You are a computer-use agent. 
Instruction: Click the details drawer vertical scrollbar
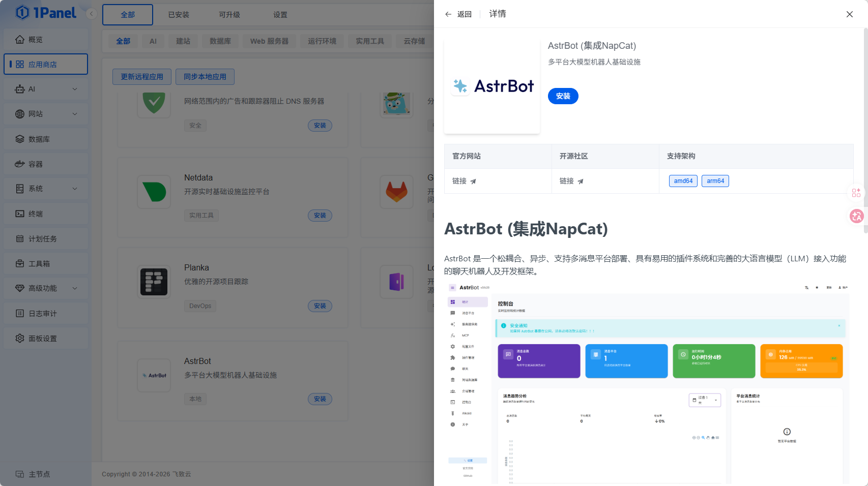tap(866, 130)
